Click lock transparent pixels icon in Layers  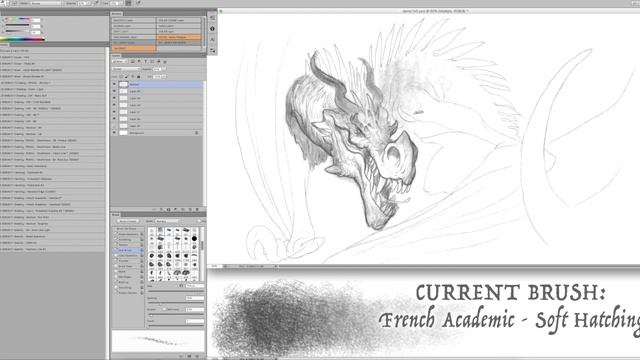point(121,76)
